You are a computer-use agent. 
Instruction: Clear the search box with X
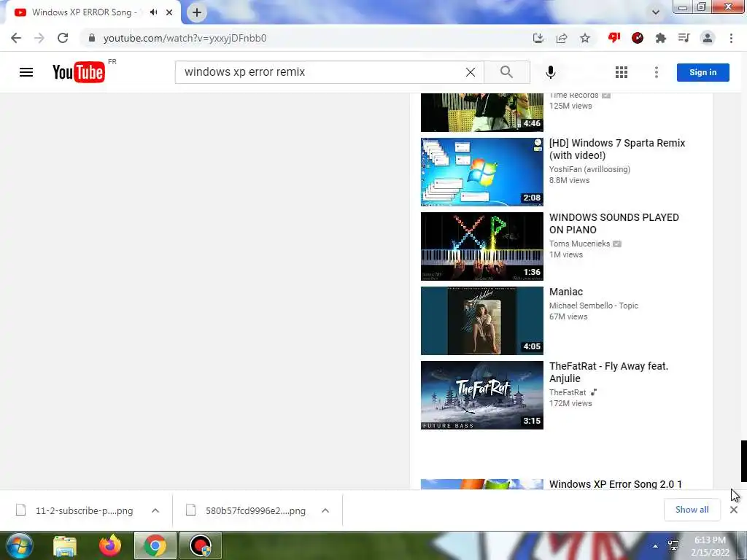click(x=471, y=72)
